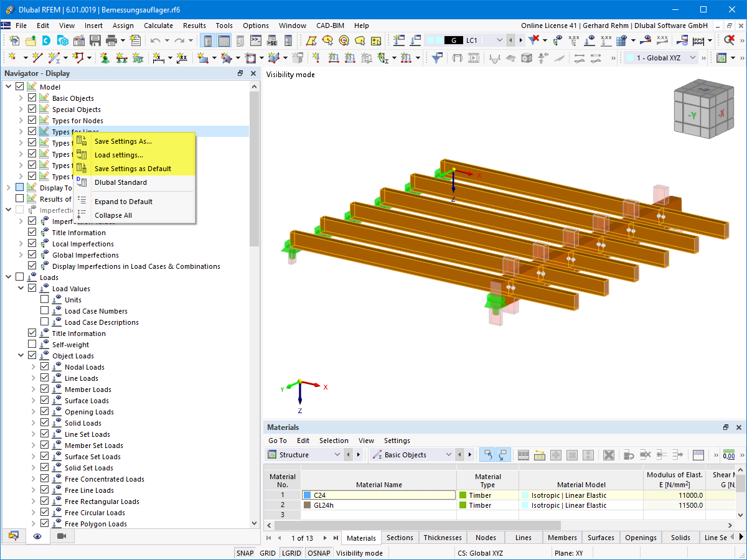Uncheck Load Case Numbers in the navigator
The width and height of the screenshot is (747, 560).
[45, 310]
